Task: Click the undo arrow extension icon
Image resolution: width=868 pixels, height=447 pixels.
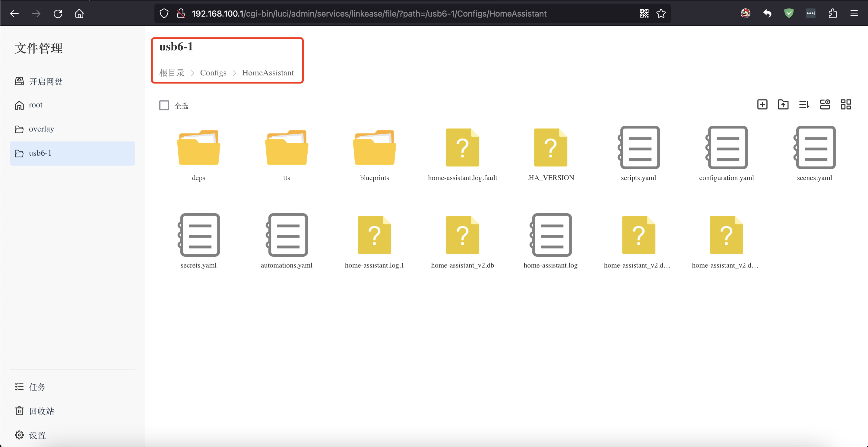Action: pos(767,14)
